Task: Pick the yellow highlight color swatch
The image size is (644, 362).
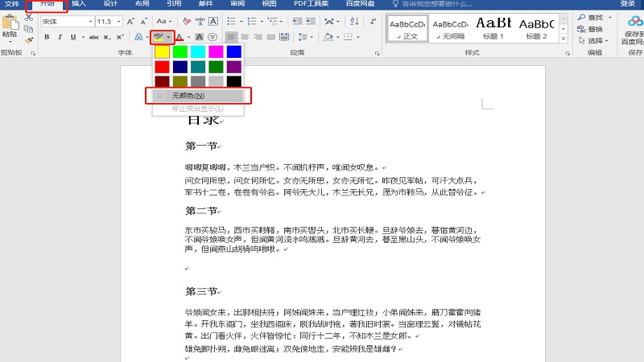Action: click(162, 51)
